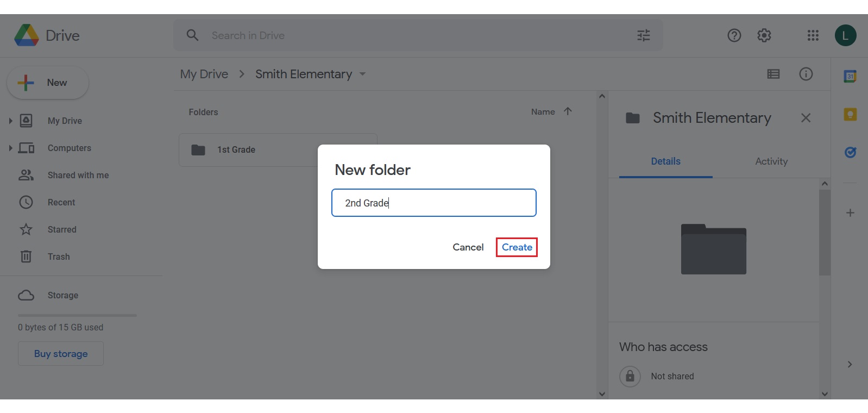The height and width of the screenshot is (413, 868).
Task: Open the Settings gear icon
Action: click(764, 35)
